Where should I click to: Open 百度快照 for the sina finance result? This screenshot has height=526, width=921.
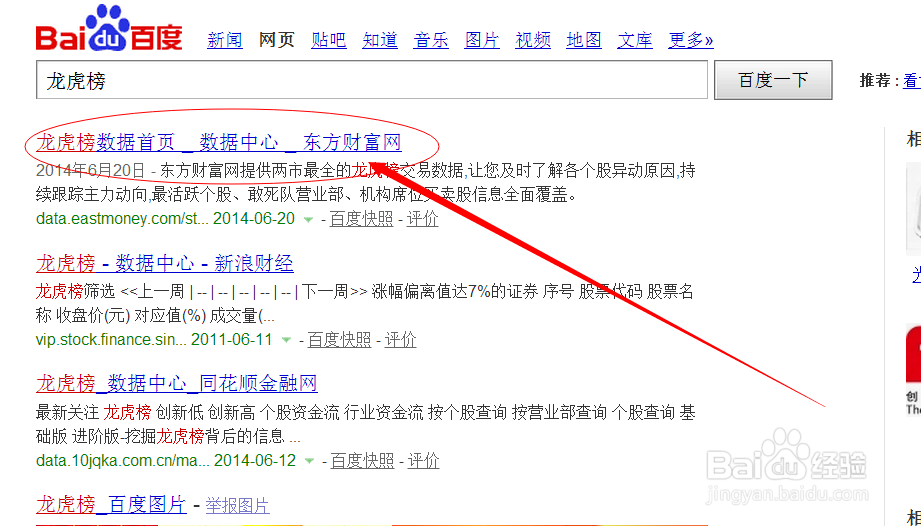tap(340, 339)
